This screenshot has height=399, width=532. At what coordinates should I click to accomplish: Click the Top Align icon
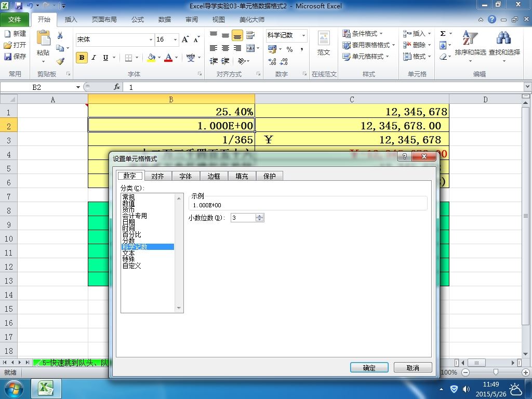point(214,35)
